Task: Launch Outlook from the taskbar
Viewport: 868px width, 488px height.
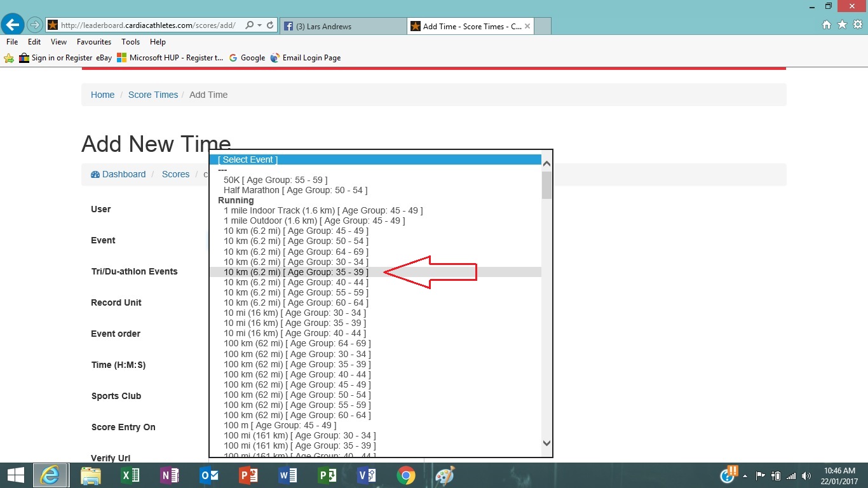Action: point(209,475)
